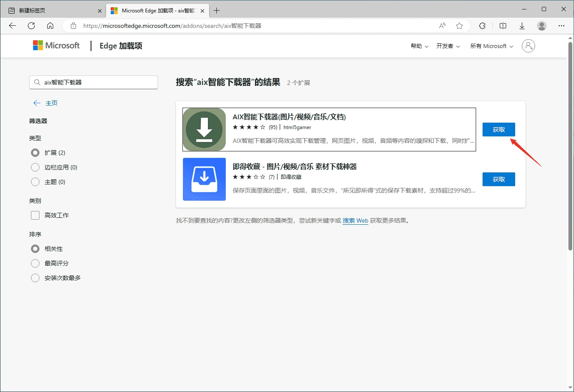
Task: Open the Edge browser settings menu
Action: tap(562, 26)
